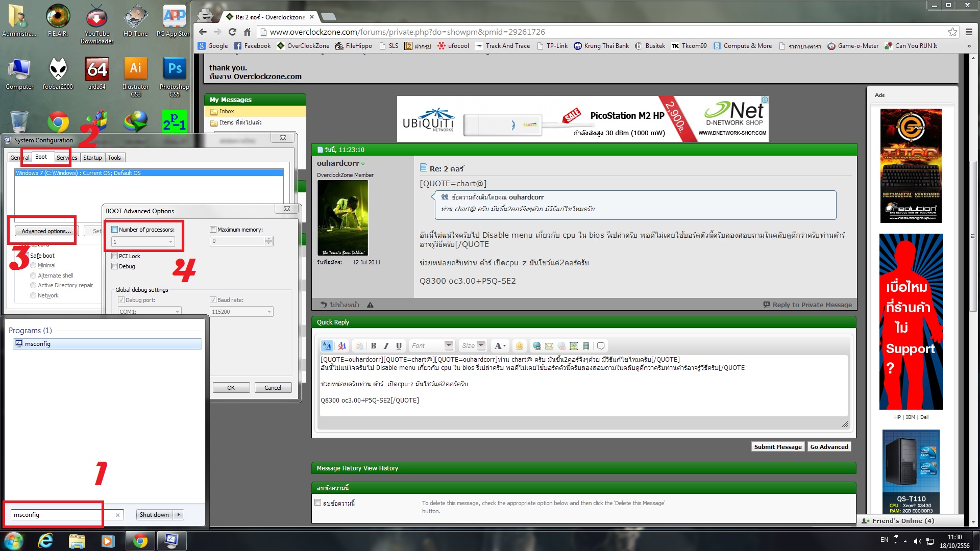Toggle bold formatting in Quick Reply
The height and width of the screenshot is (551, 980).
[x=374, y=346]
